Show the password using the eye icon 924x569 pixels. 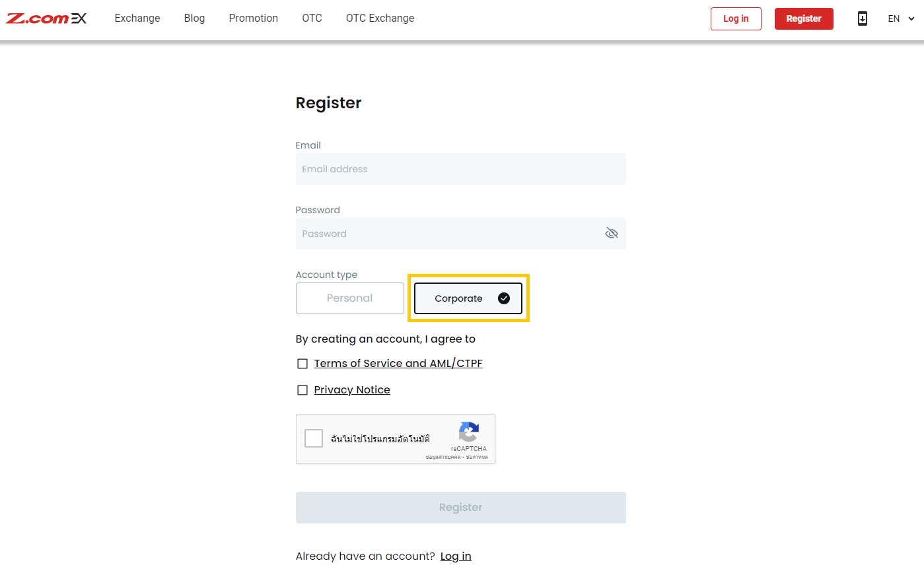[611, 233]
